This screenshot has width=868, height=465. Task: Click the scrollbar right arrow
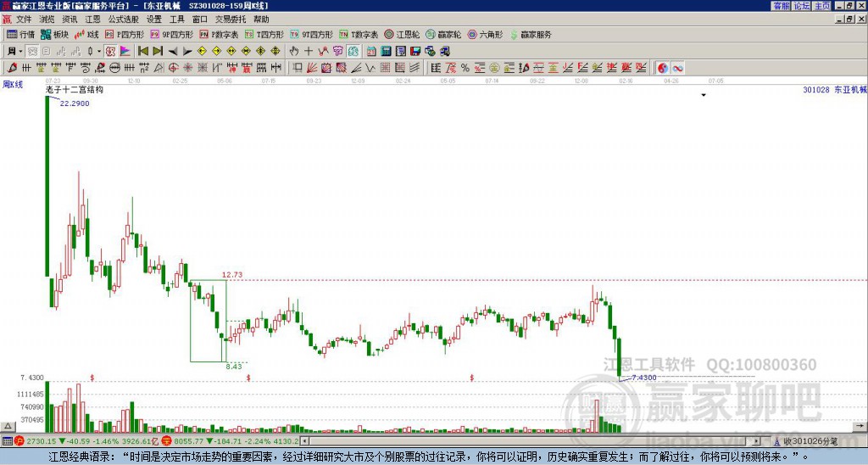(x=757, y=441)
